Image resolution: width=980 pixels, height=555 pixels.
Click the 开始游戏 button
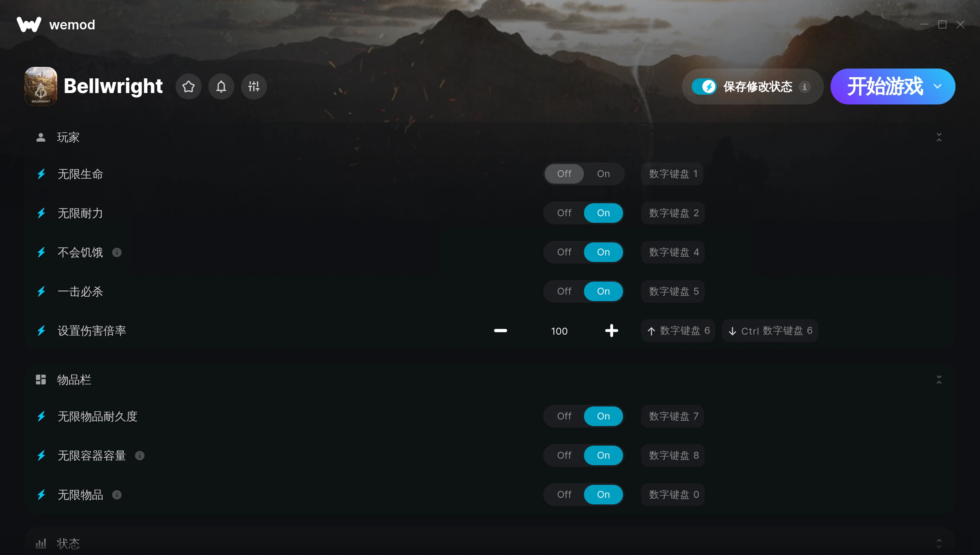click(x=885, y=87)
